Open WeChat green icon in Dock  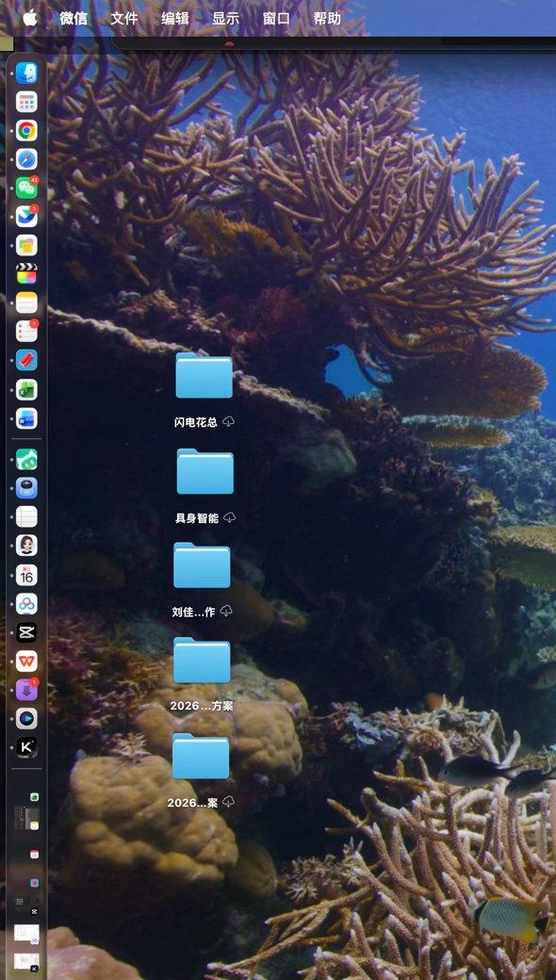click(x=26, y=188)
